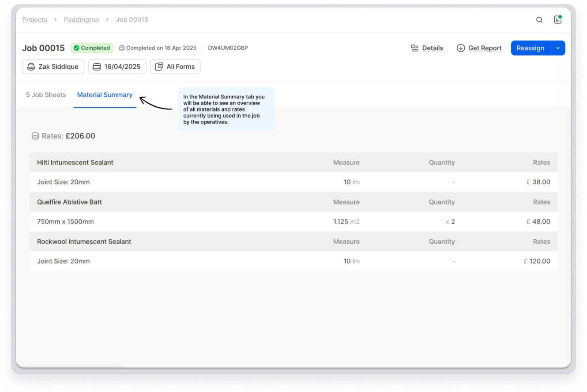Open the 16/04/2025 date picker
Viewport: 587px width, 392px height.
(117, 67)
